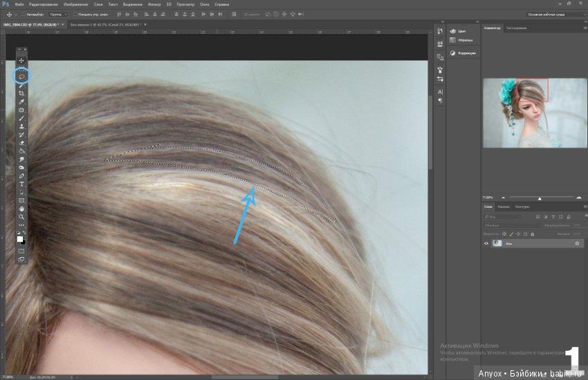The height and width of the screenshot is (380, 588).
Task: Click the Navigator zoom slider handle
Action: click(540, 198)
